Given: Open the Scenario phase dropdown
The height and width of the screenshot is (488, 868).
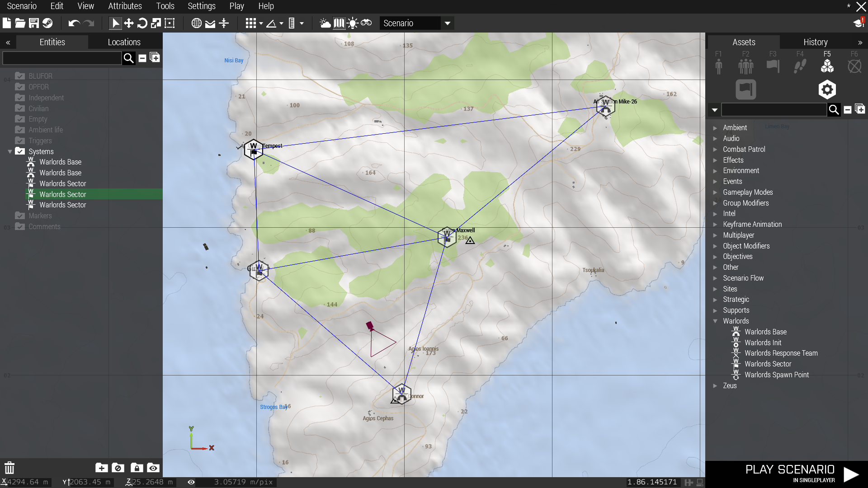Looking at the screenshot, I should tap(447, 23).
